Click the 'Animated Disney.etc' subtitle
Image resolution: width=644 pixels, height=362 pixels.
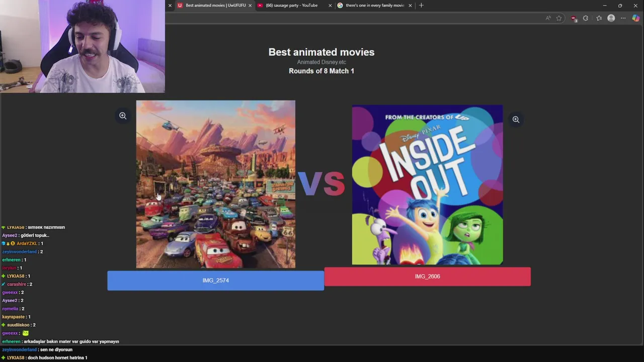point(321,62)
